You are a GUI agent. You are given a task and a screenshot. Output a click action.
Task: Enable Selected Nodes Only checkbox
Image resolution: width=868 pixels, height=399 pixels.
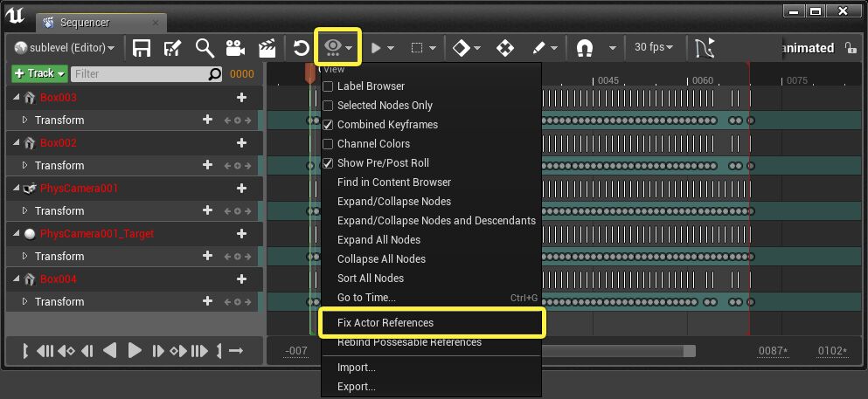pos(328,105)
